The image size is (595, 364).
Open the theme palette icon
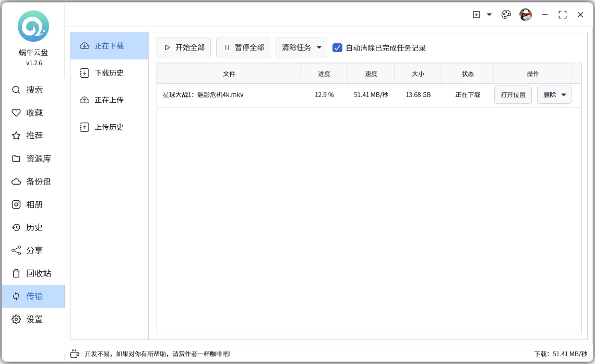click(x=506, y=15)
